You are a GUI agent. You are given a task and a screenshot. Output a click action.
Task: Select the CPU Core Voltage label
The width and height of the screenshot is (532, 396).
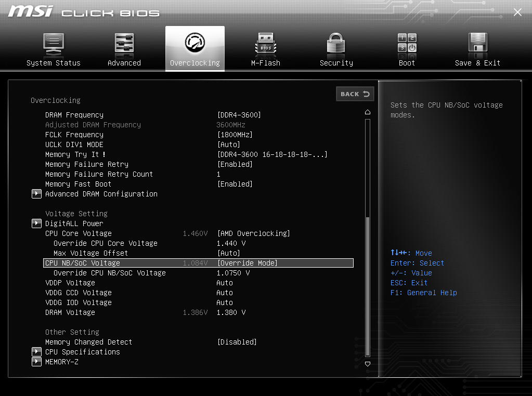click(79, 234)
